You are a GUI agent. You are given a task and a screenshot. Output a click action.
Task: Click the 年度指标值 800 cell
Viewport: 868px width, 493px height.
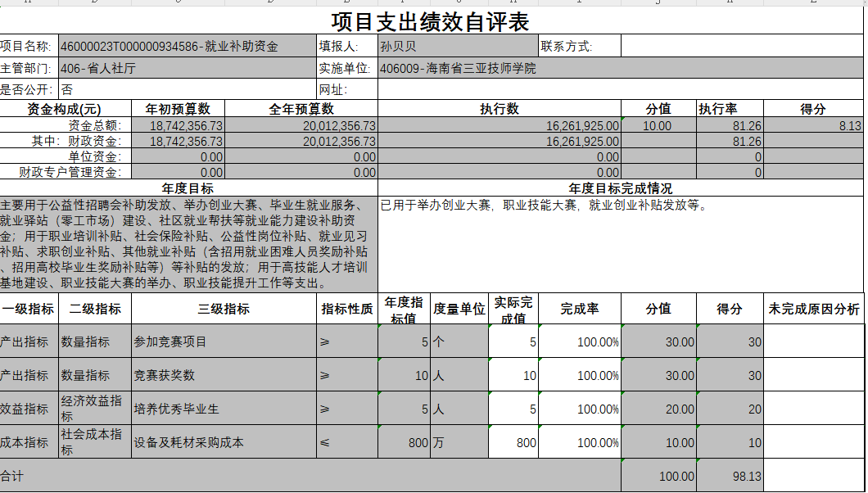[x=404, y=441]
